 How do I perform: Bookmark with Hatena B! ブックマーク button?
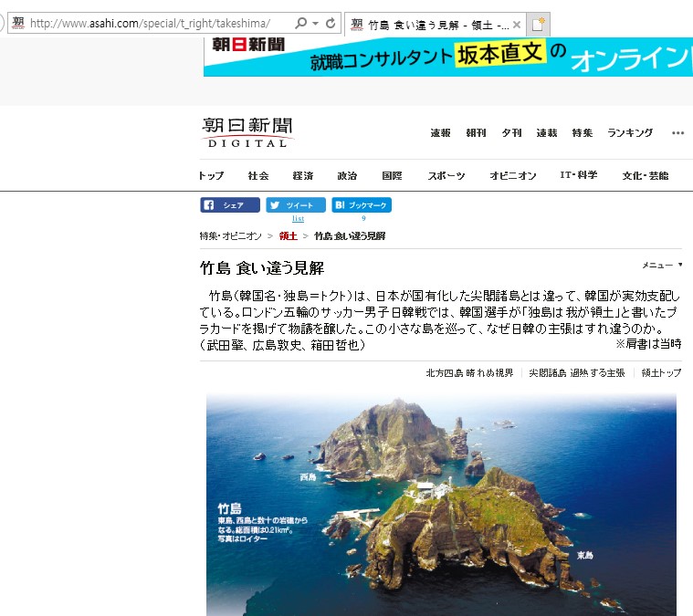pos(362,205)
